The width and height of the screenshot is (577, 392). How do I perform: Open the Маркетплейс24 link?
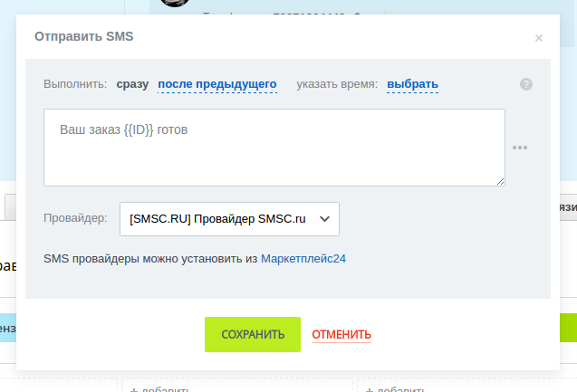303,259
